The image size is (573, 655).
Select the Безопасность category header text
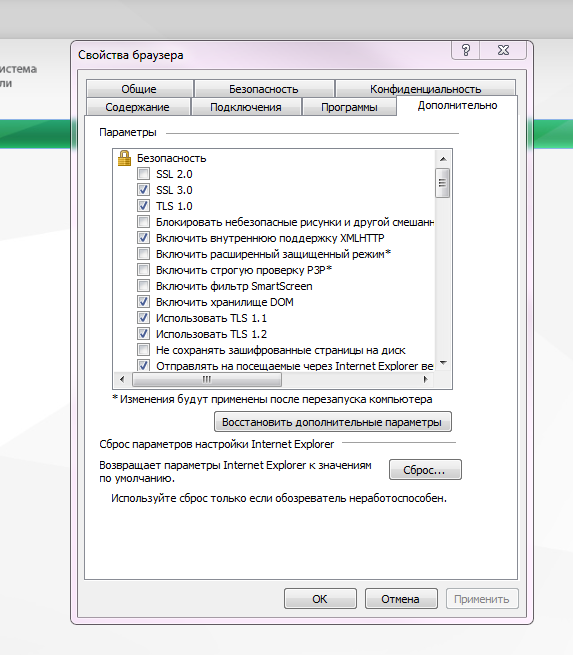(x=172, y=158)
